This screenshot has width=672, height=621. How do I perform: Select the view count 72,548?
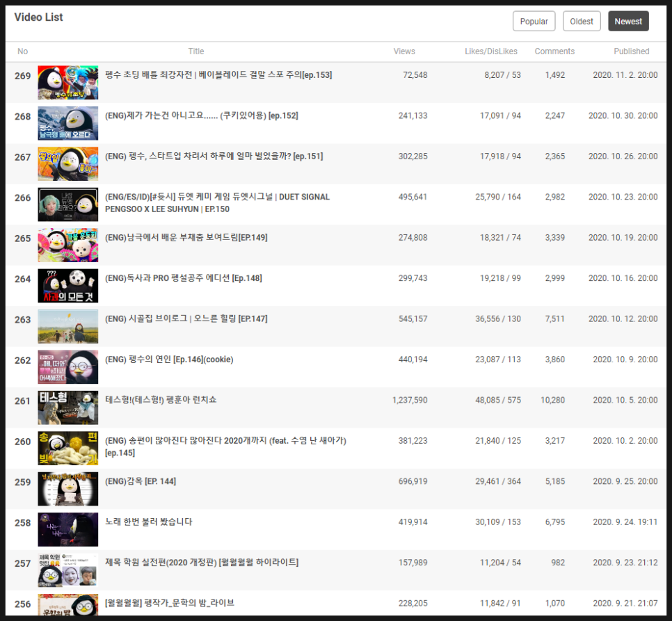[x=415, y=75]
